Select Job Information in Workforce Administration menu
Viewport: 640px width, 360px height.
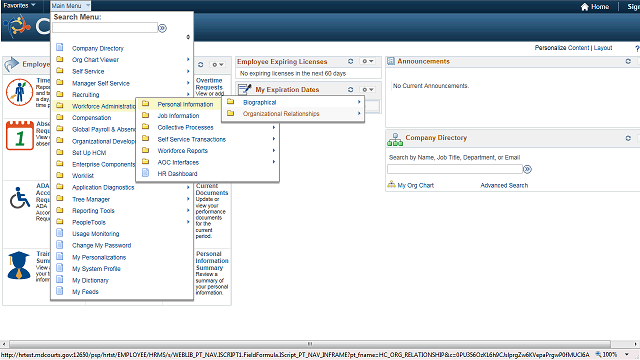pyautogui.click(x=178, y=116)
